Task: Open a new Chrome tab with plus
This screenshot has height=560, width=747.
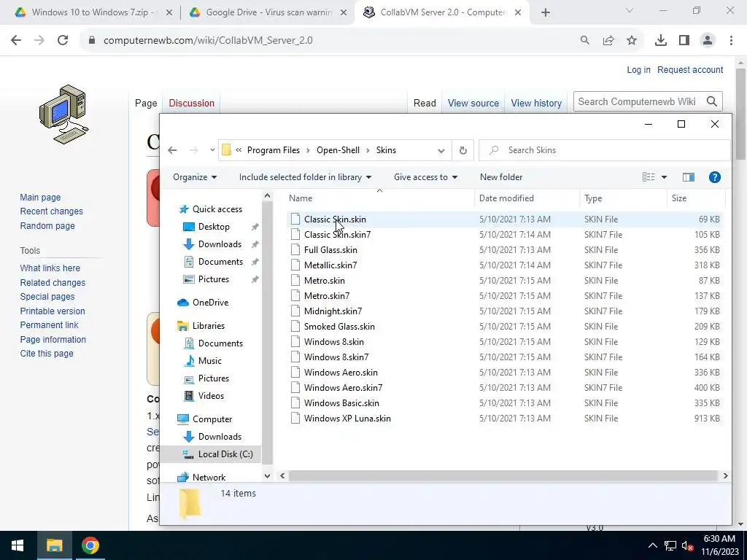Action: pos(546,13)
